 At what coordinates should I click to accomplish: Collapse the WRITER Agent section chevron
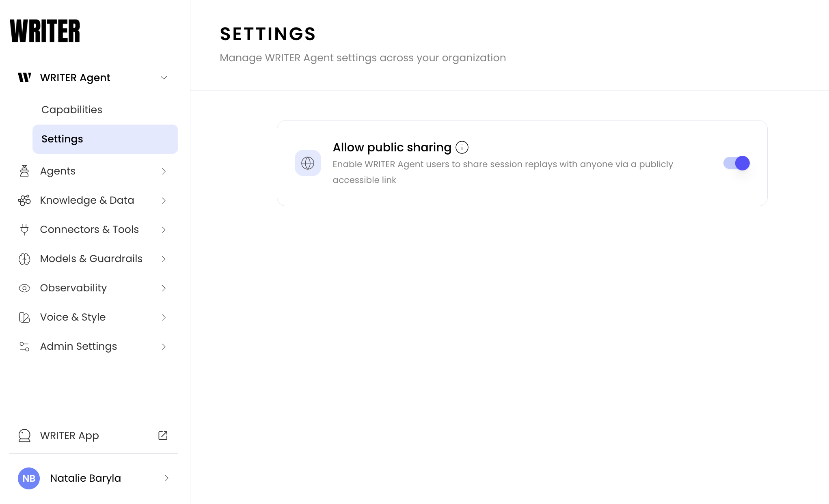point(164,78)
